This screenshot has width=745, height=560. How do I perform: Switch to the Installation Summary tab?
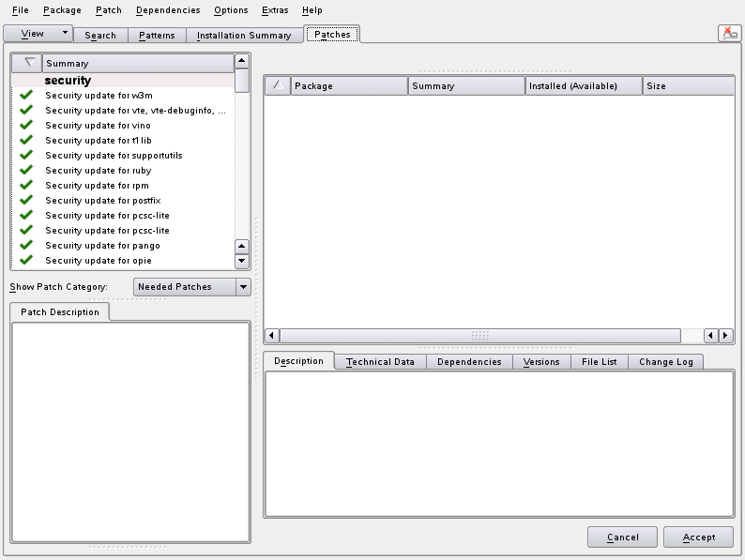(244, 35)
